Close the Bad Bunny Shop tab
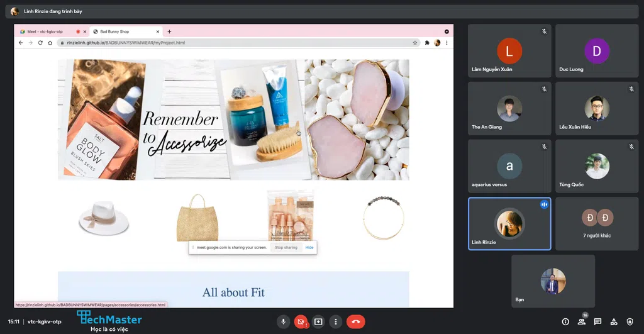The height and width of the screenshot is (334, 644). [x=157, y=31]
